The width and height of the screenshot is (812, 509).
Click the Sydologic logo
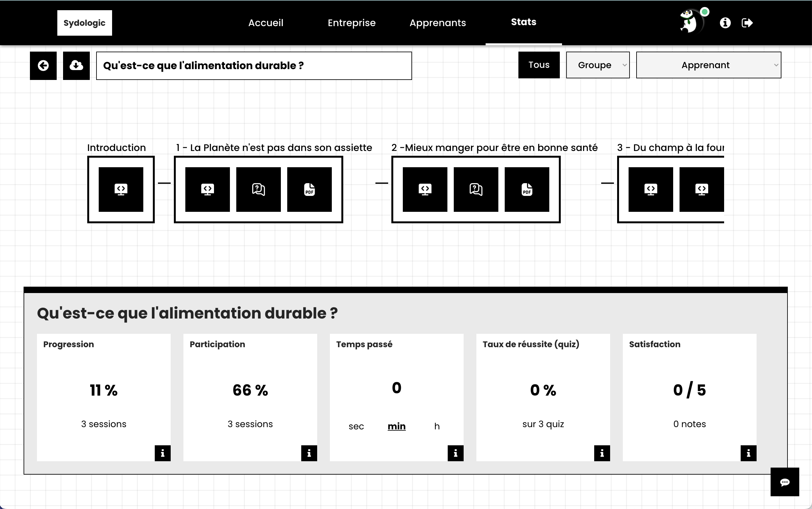[x=84, y=23]
